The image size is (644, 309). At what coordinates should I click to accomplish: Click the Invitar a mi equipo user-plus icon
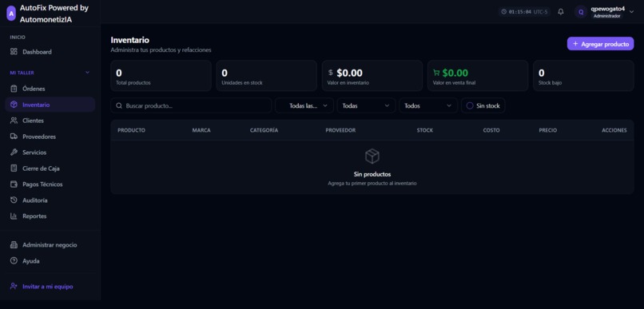tap(14, 287)
